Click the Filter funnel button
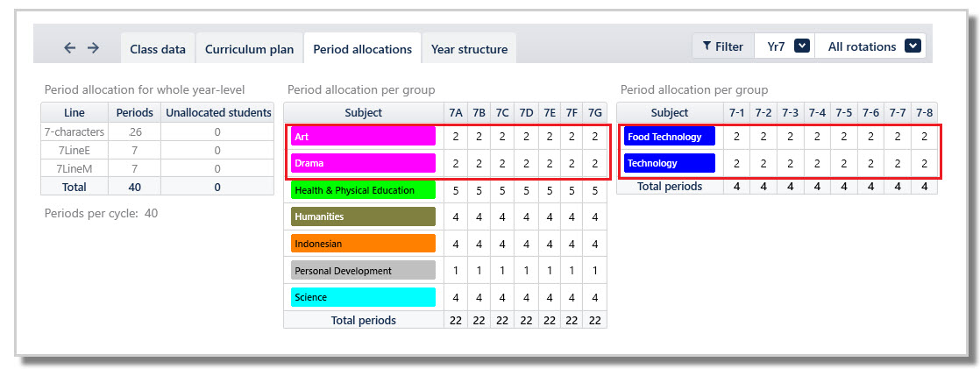 [x=723, y=46]
